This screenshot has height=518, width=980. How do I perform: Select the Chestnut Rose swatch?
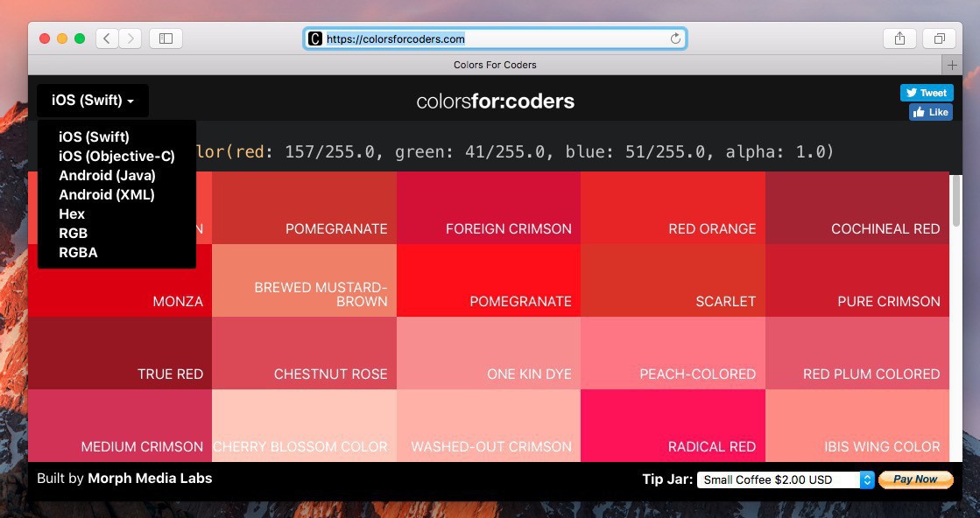point(305,353)
